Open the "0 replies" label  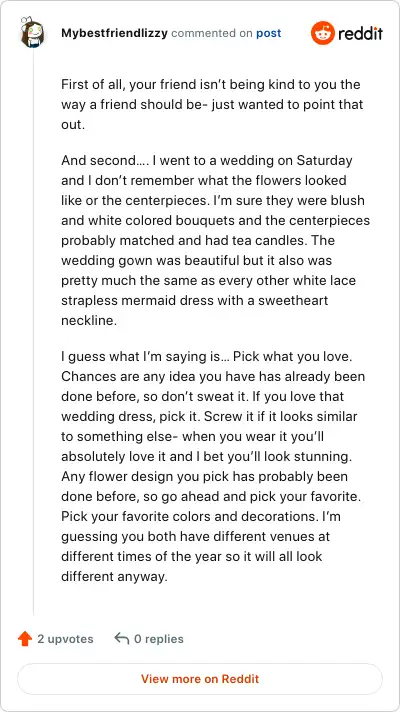pos(158,639)
